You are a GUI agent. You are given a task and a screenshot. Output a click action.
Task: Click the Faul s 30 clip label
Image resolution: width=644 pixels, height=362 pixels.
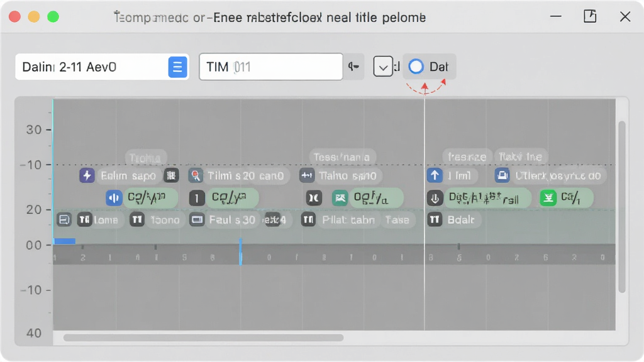tap(232, 220)
